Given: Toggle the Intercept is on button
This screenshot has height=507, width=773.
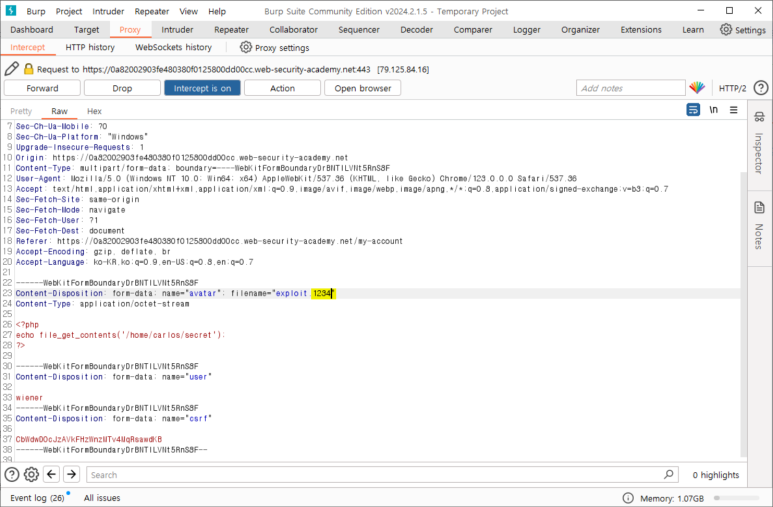Looking at the screenshot, I should point(202,88).
